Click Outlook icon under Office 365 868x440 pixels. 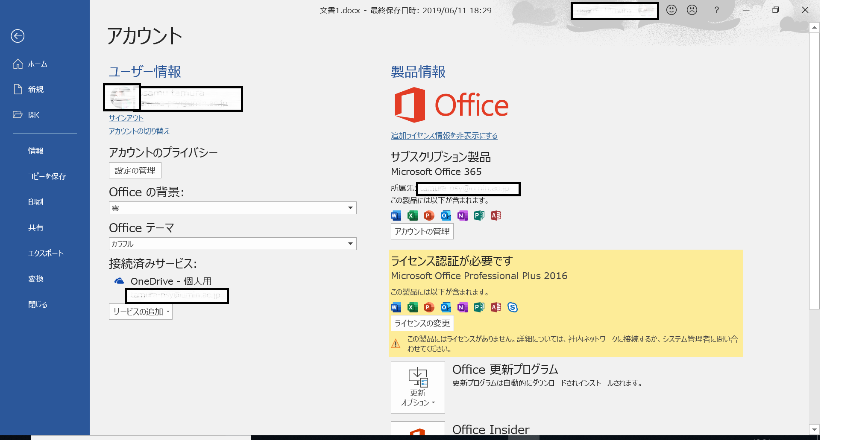tap(446, 216)
